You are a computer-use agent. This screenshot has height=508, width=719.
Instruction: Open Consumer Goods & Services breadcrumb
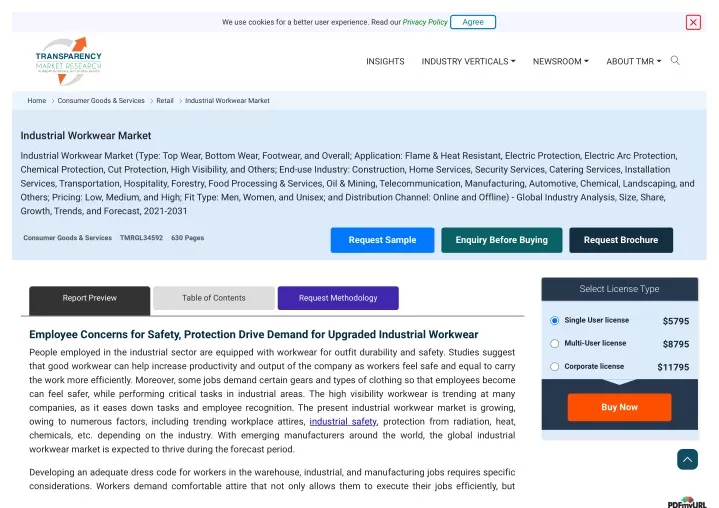101,100
